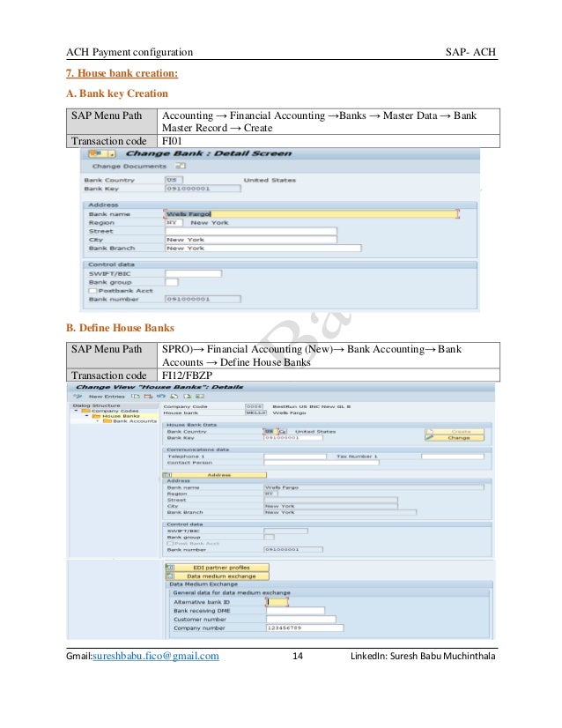The height and width of the screenshot is (728, 562).
Task: Click the Create button in House Bank Data
Action: pos(455,431)
